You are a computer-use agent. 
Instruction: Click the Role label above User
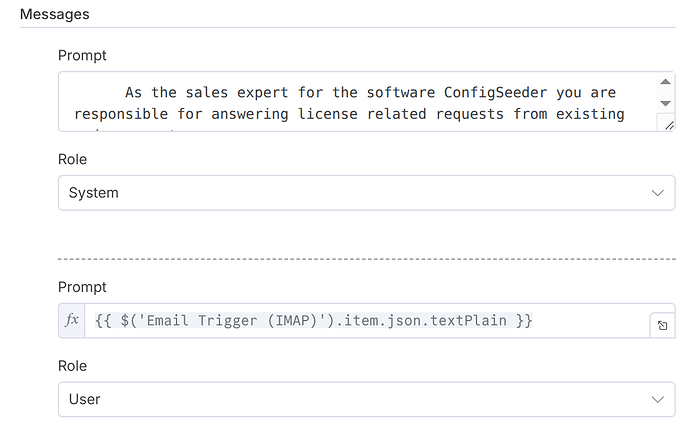coord(73,366)
